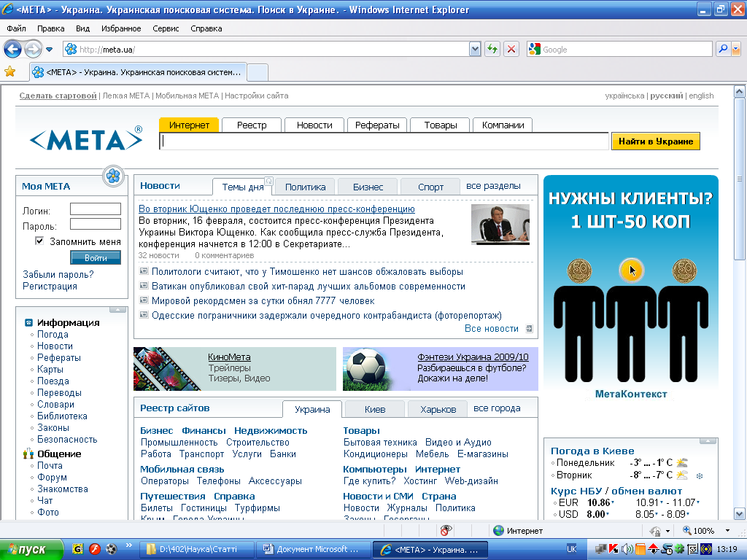Open the zoom level 100% dropdown
Viewport: 747px width, 560px height.
click(727, 531)
